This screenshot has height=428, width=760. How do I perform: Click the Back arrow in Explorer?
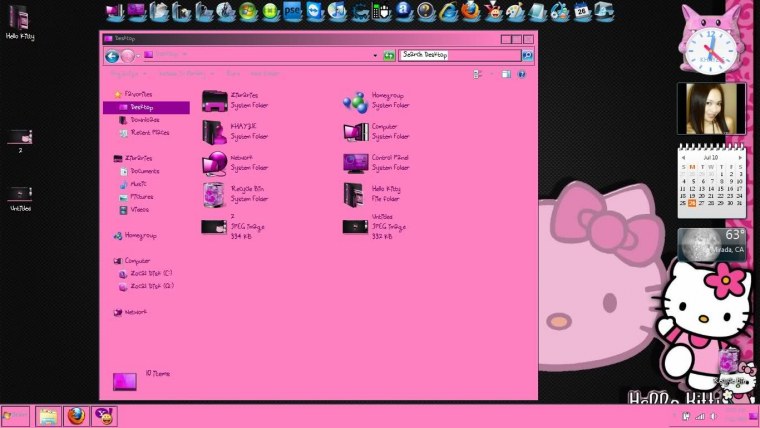click(112, 56)
